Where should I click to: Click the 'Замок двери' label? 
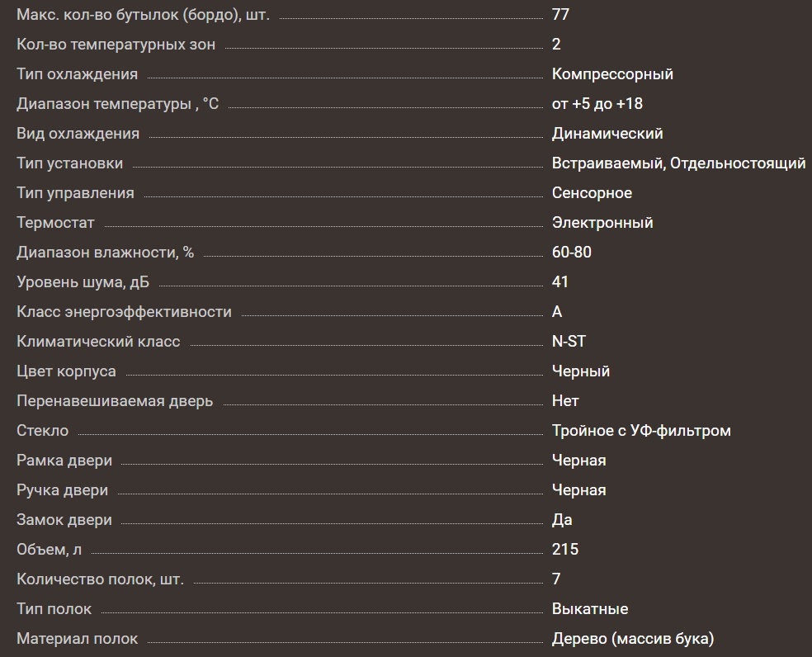(64, 520)
